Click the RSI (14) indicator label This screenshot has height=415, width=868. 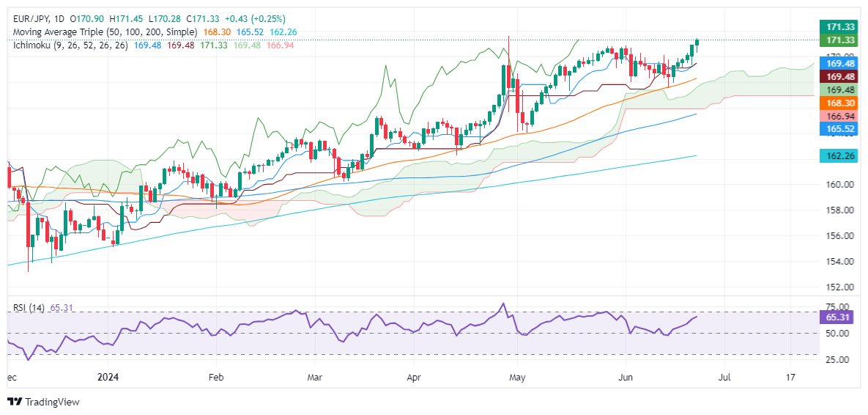coord(29,309)
